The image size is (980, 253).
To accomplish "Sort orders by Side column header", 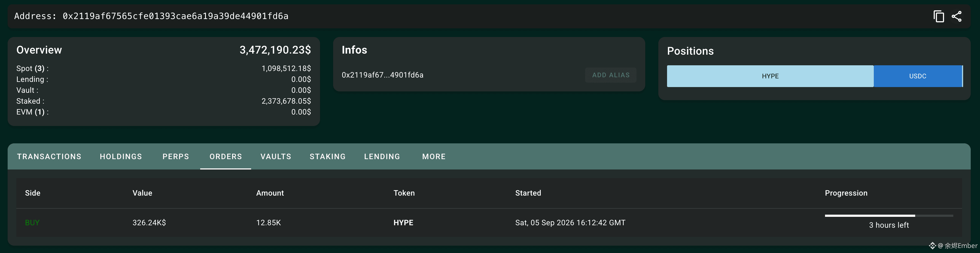I will [x=33, y=193].
